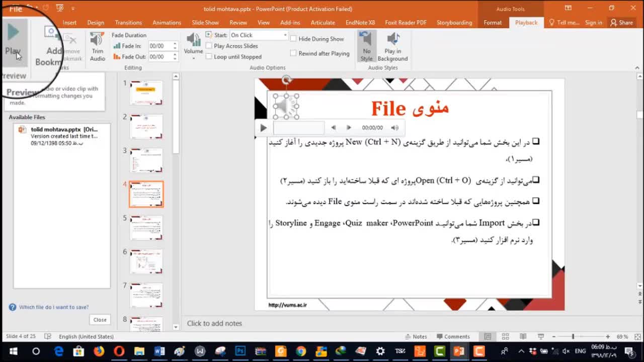Open the Tell me search box

(564, 23)
